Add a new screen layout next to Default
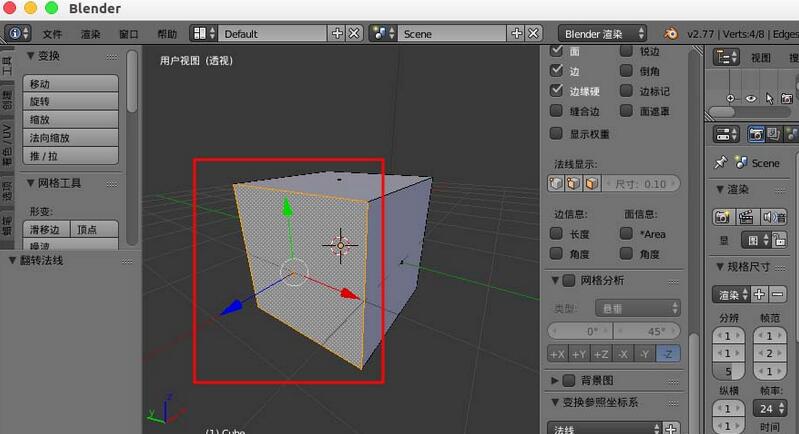The height and width of the screenshot is (434, 799). click(x=337, y=34)
